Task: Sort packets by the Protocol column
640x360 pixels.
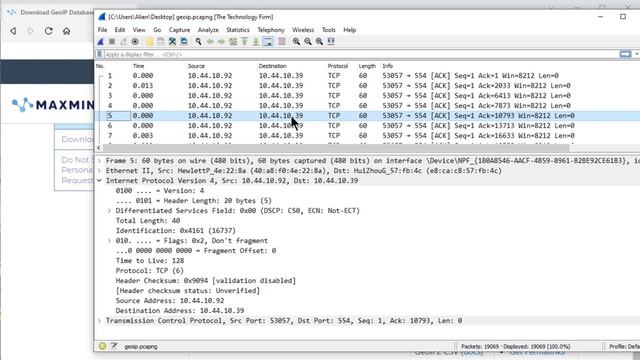Action: coord(338,66)
